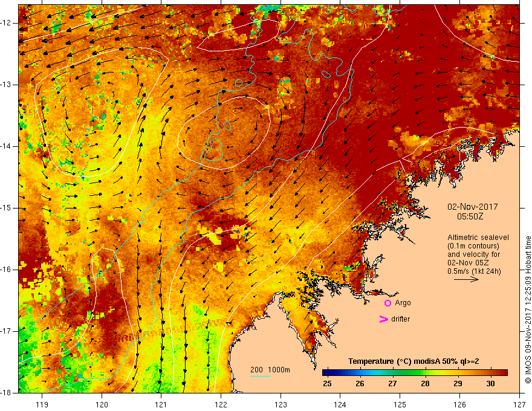Click the 'drifter' legend label
532x411 pixels.
(400, 319)
